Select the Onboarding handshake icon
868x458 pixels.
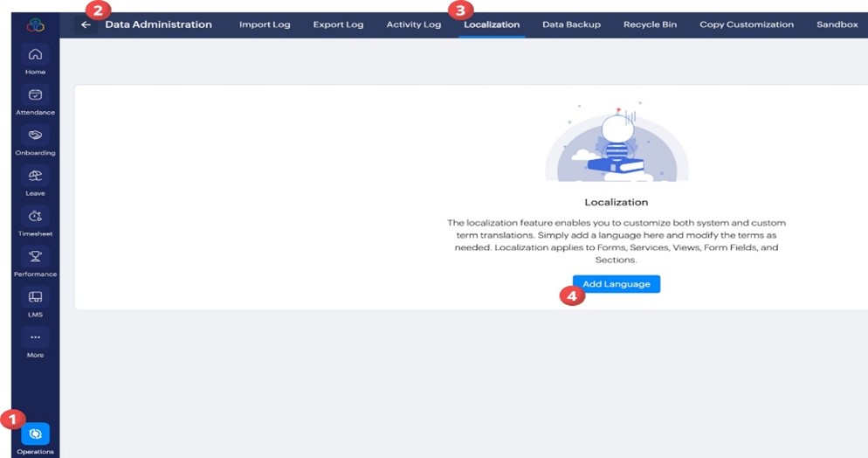[35, 135]
